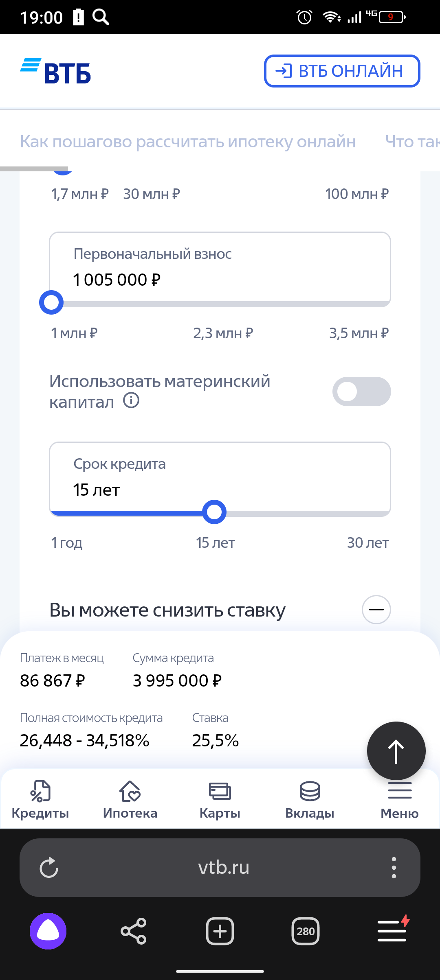Open browser three-dot options menu
This screenshot has width=440, height=980.
point(394,868)
